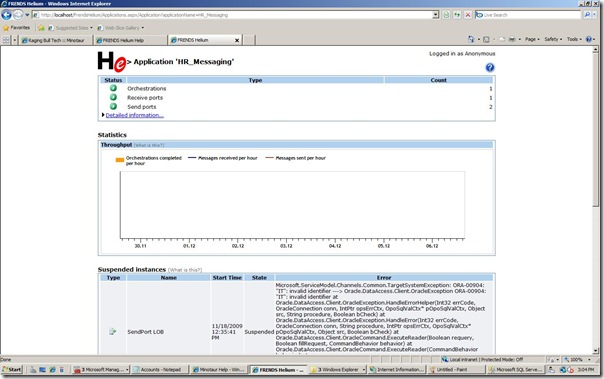The height and width of the screenshot is (379, 604).
Task: Select the FRENDS Helium active tab
Action: (200, 40)
